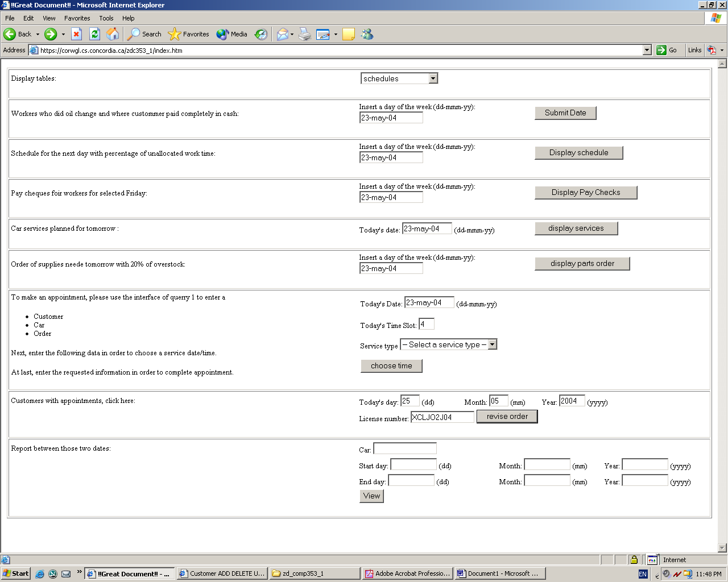The height and width of the screenshot is (582, 728).
Task: Expand the Address bar dropdown arrow
Action: coord(647,50)
